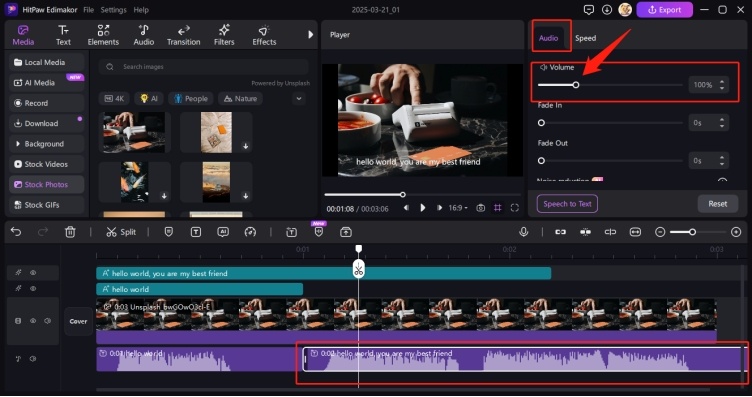Enter fullscreen preview

(x=515, y=208)
